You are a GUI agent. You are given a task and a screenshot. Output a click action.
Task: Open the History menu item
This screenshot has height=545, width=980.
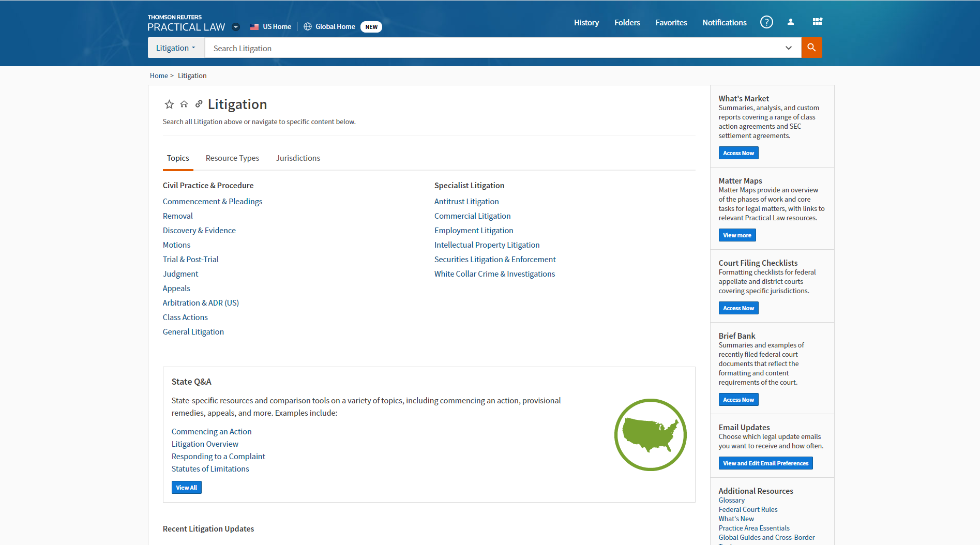[x=586, y=23]
